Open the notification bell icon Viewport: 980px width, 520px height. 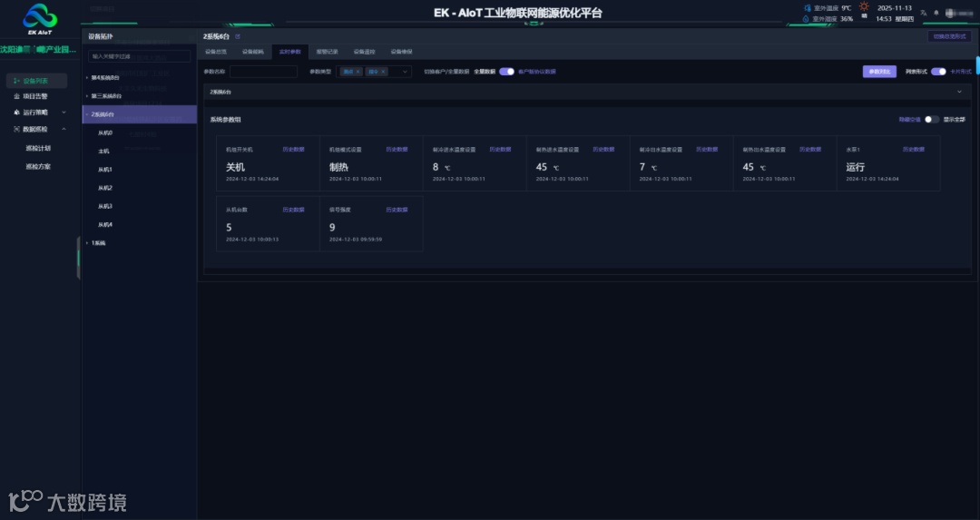(936, 13)
